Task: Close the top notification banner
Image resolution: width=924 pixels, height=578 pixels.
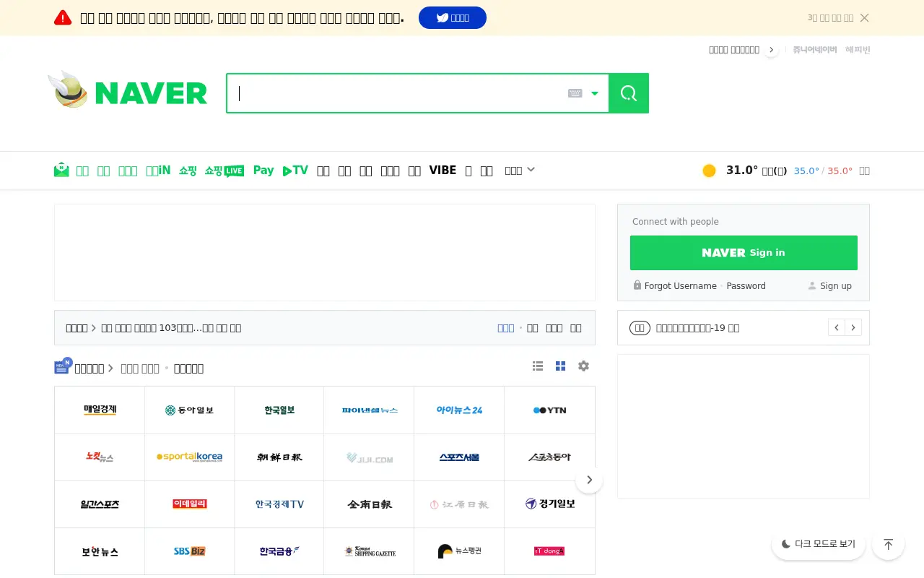Action: pyautogui.click(x=865, y=18)
